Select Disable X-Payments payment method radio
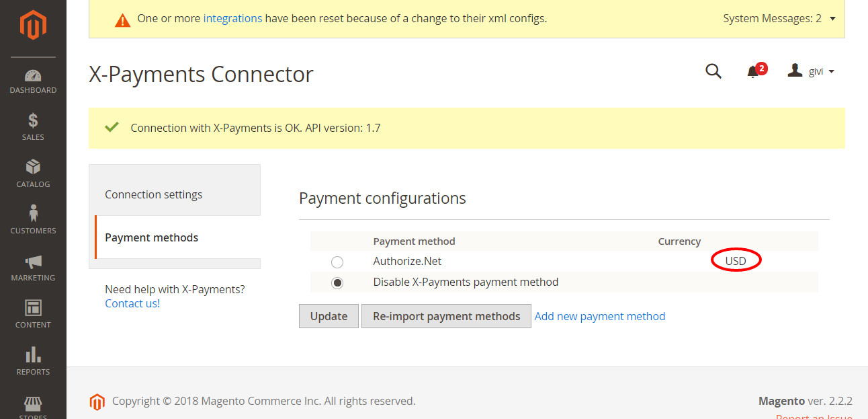This screenshot has width=868, height=419. (x=337, y=282)
